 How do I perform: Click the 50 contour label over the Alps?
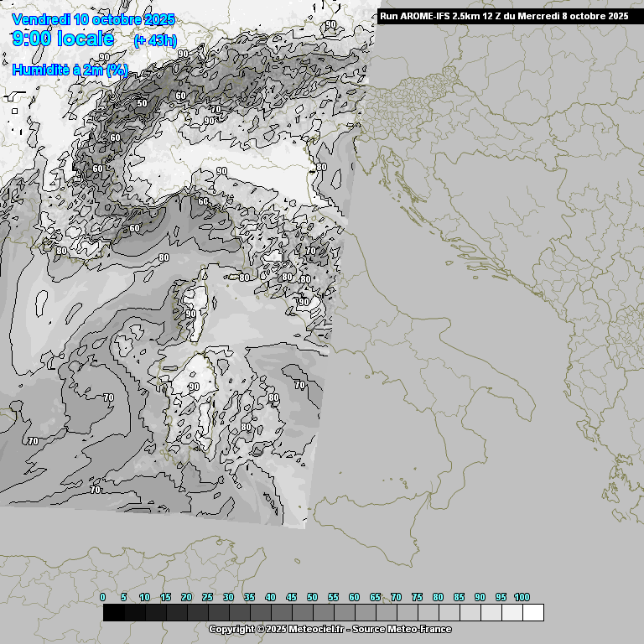(142, 103)
